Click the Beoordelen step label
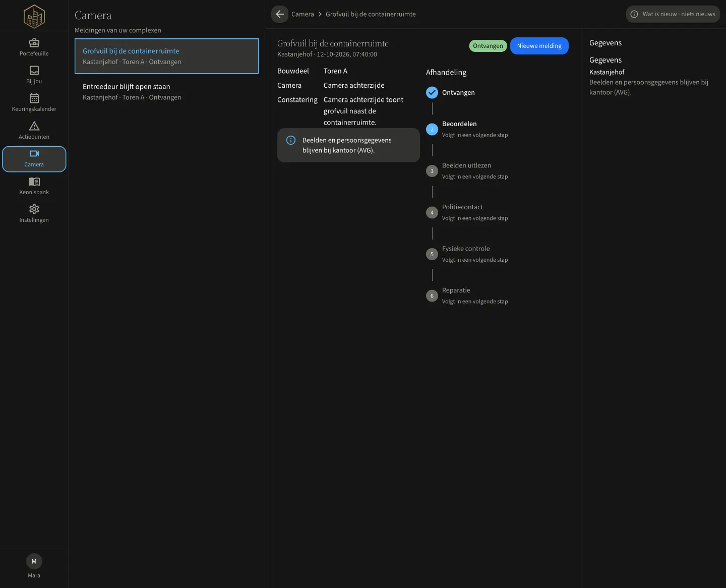726x588 pixels. pyautogui.click(x=459, y=124)
